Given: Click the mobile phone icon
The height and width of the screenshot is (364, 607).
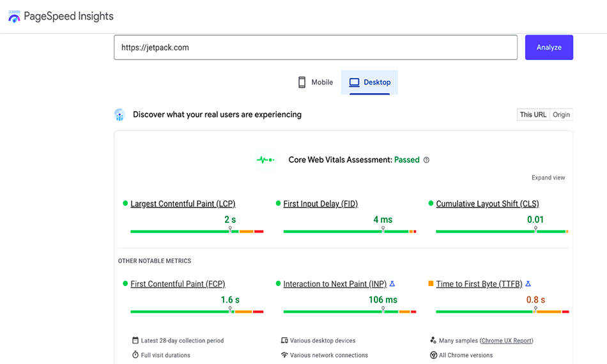Looking at the screenshot, I should (302, 82).
